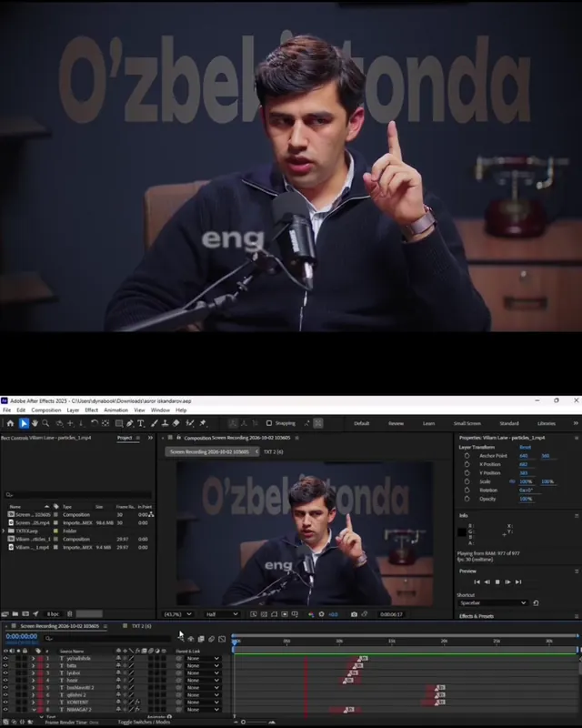This screenshot has width=582, height=728.
Task: Open the Layer menu
Action: pos(73,410)
